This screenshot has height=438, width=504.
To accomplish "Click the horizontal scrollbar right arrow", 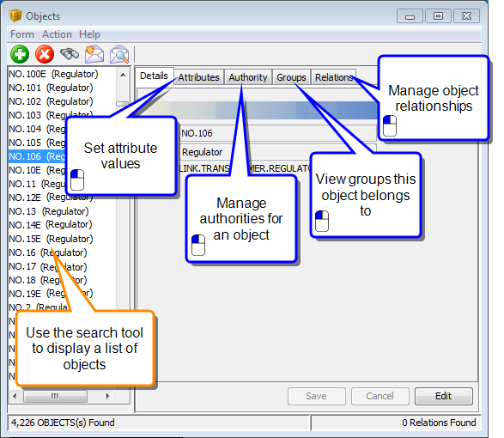I will tap(107, 396).
